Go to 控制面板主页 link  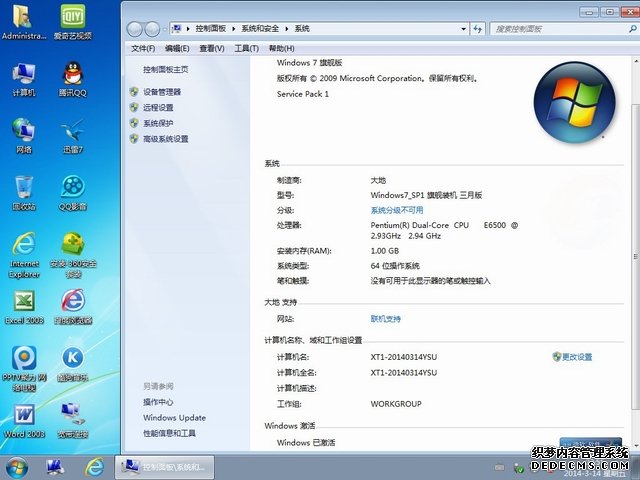coord(166,69)
